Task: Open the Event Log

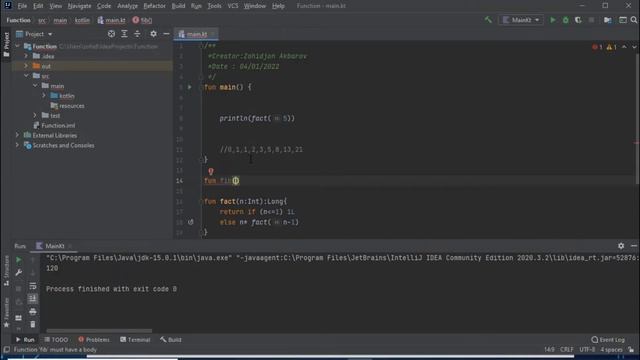Action: tap(608, 340)
